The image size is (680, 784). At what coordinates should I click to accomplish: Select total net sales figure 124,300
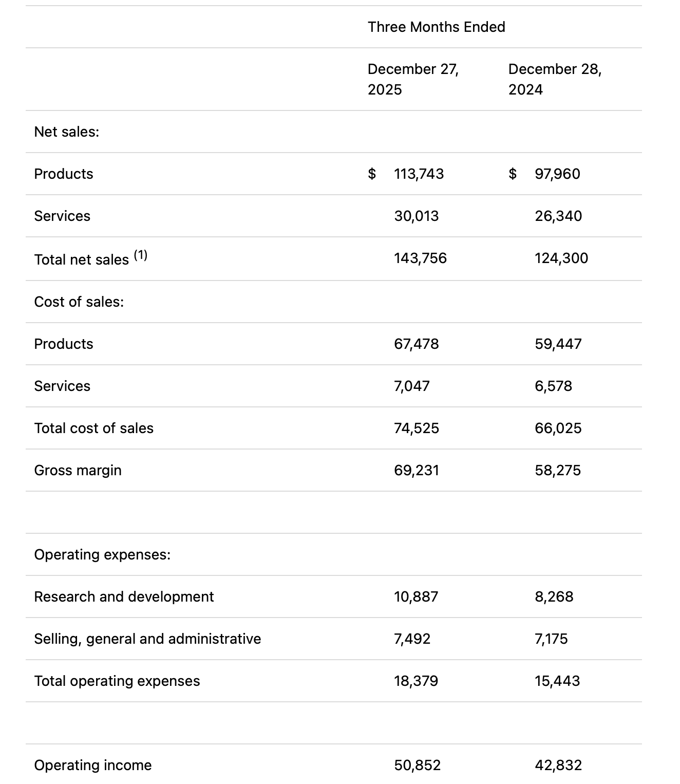561,258
